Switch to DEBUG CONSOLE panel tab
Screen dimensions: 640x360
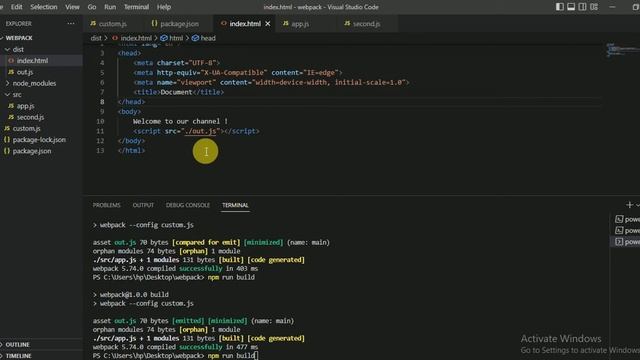click(188, 205)
